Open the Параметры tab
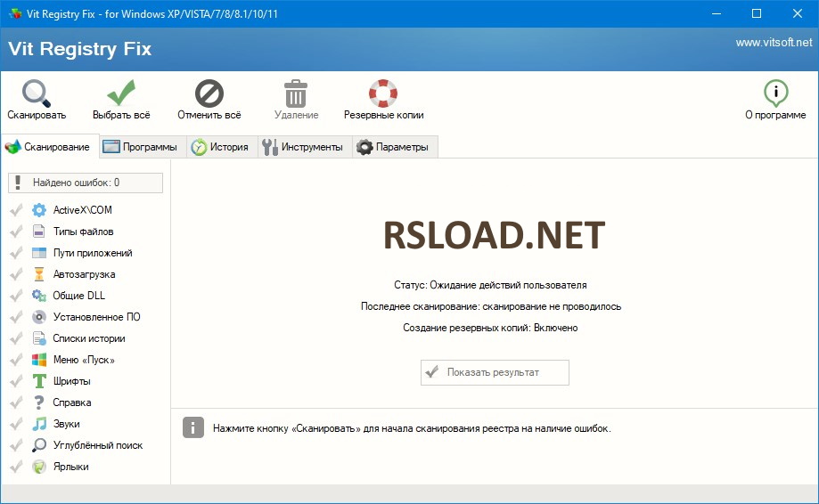This screenshot has height=504, width=819. tap(395, 147)
